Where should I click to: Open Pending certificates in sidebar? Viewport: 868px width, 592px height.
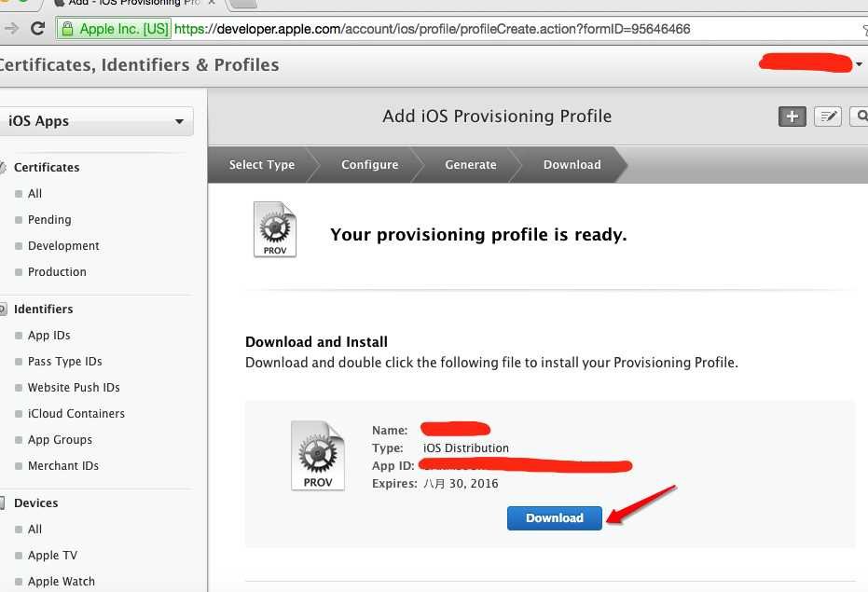49,220
